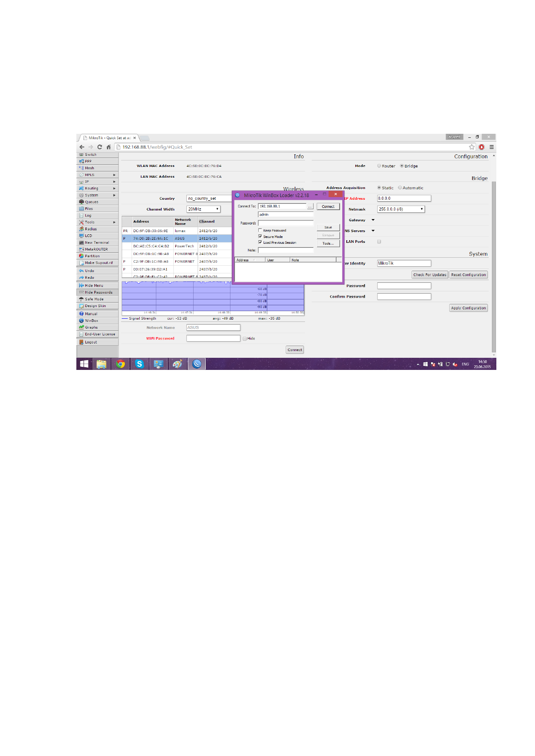Viewport: 535px width, 756px height.
Task: Expand the MPLS submenu
Action: click(x=97, y=175)
